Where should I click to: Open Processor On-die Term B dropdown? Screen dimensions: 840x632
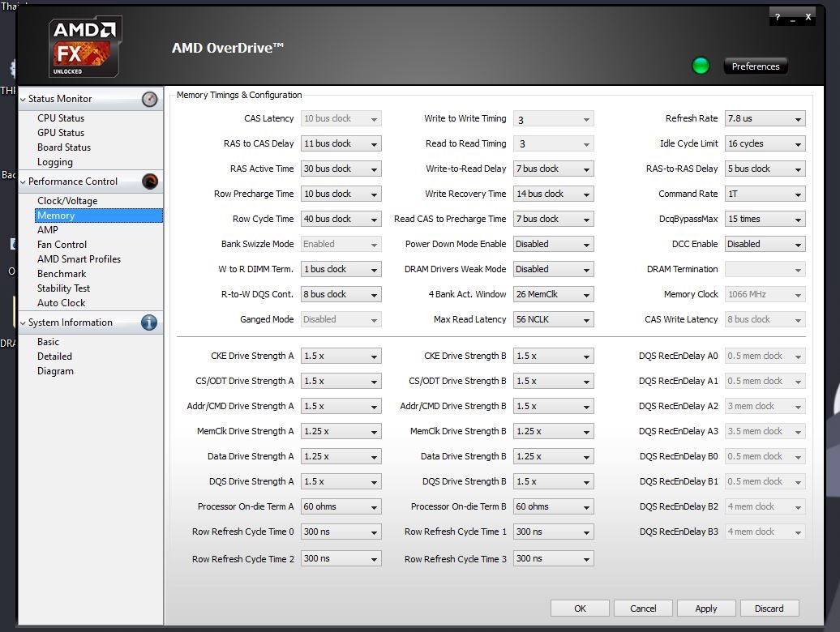coord(554,506)
